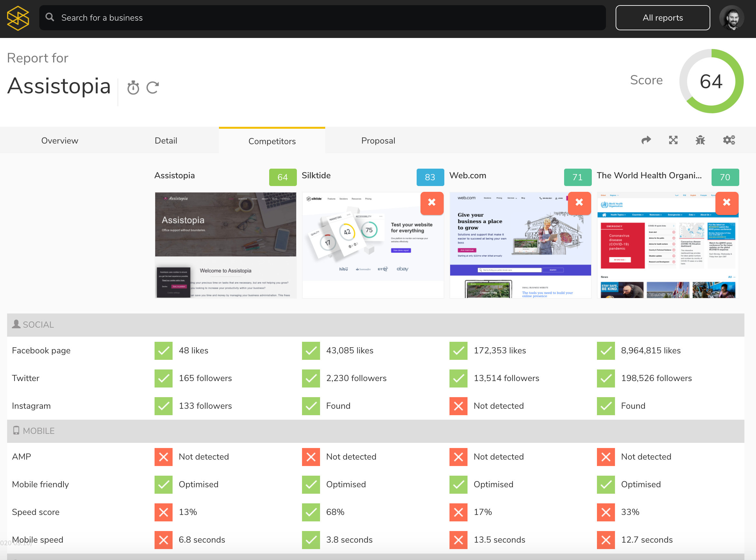Image resolution: width=756 pixels, height=560 pixels.
Task: Click the stopwatch icon beside Assistopia
Action: click(x=133, y=88)
